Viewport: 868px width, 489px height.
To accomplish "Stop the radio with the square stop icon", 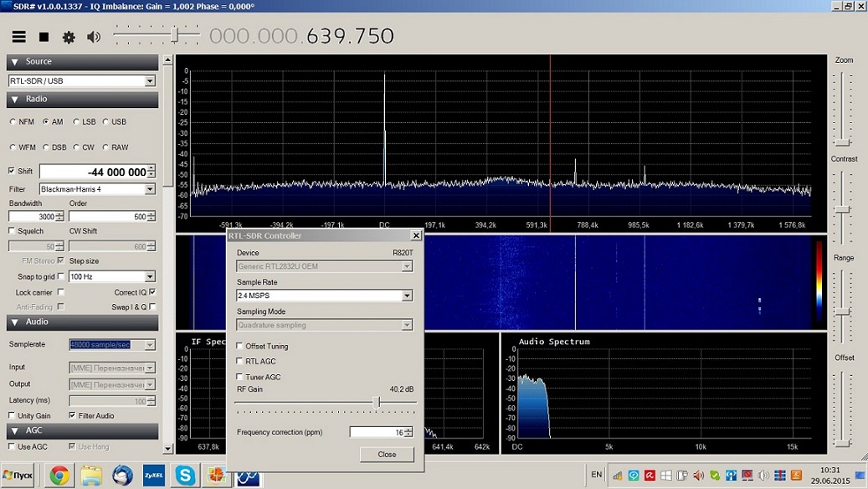I will tap(44, 37).
